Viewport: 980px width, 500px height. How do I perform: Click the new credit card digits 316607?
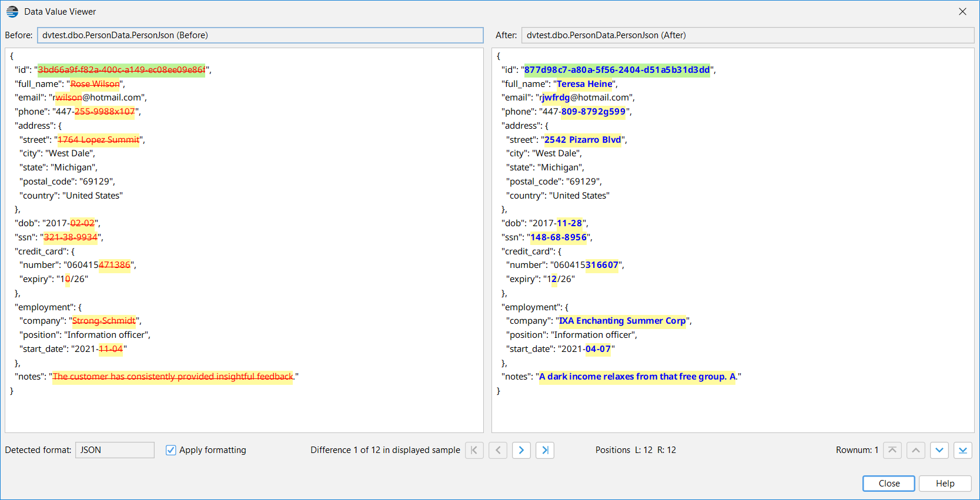tap(602, 265)
